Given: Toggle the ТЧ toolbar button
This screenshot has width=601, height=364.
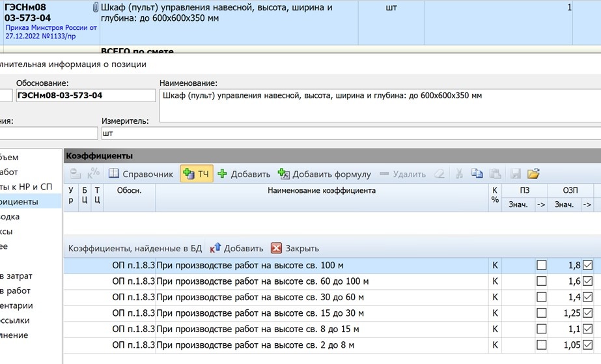Looking at the screenshot, I should (196, 174).
